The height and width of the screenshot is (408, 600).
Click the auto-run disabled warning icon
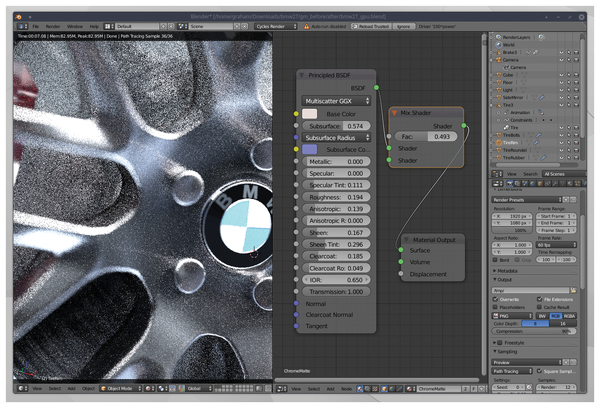pos(307,26)
